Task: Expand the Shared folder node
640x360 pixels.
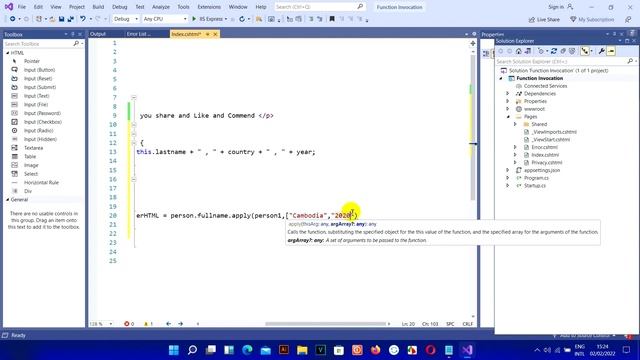Action: click(x=515, y=124)
